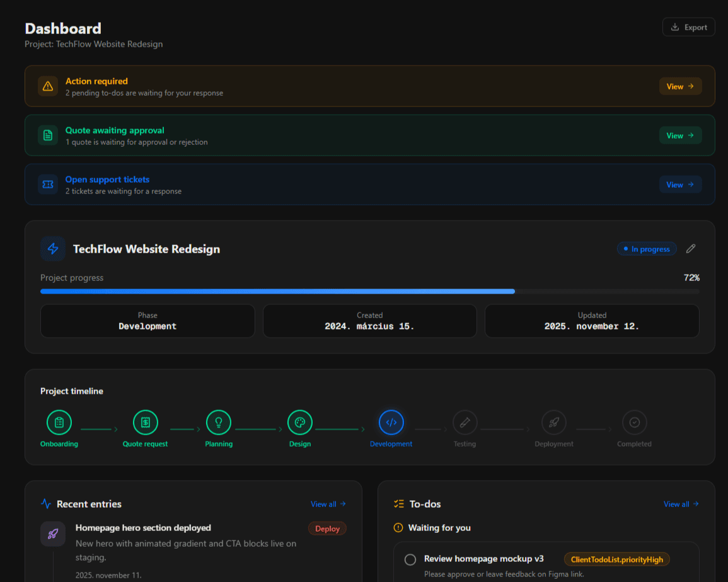728x582 pixels.
Task: Select the Testing timeline step icon
Action: click(465, 423)
